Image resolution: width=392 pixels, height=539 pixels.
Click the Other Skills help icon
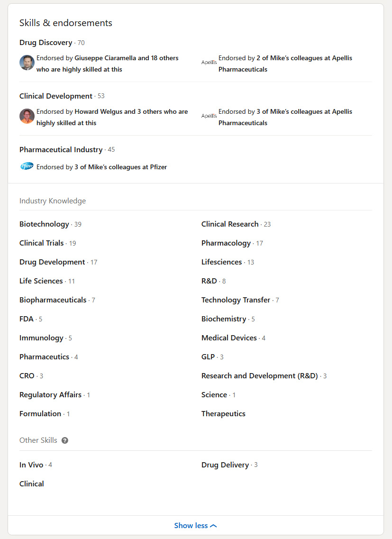(x=65, y=440)
